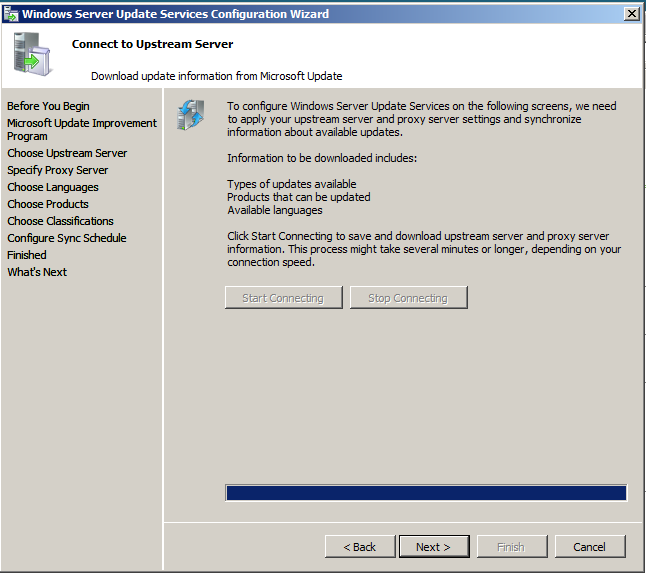
Task: Click the completed connection progress bar
Action: pos(426,493)
